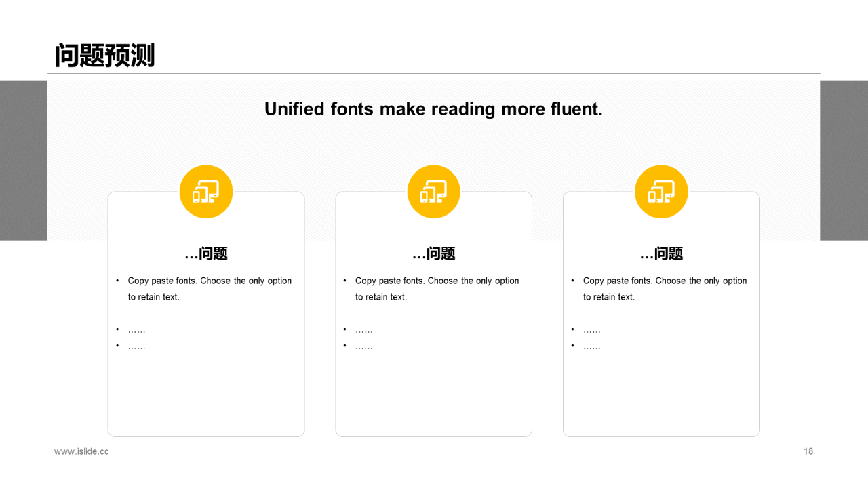
Task: Open the www.islide.cc footer link
Action: pos(81,451)
